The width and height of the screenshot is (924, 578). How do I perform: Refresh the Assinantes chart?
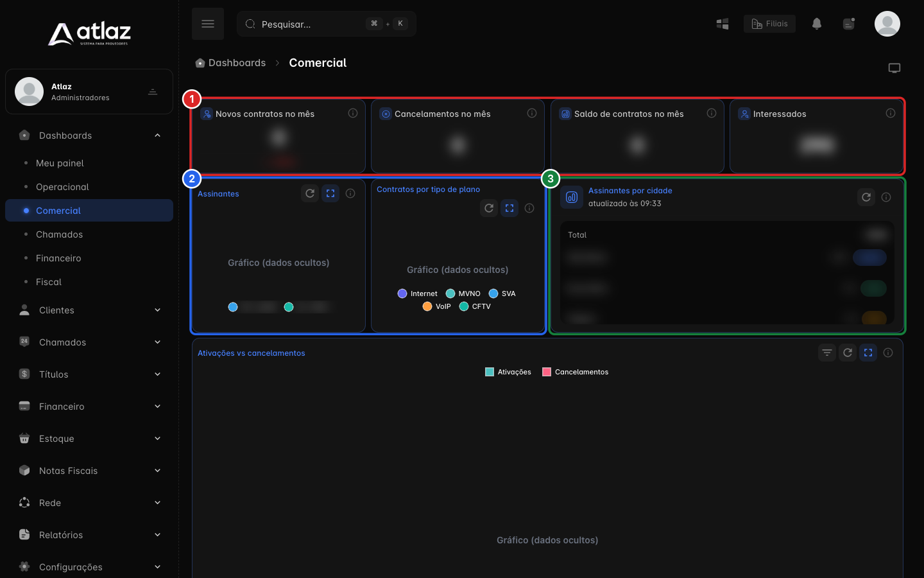310,193
